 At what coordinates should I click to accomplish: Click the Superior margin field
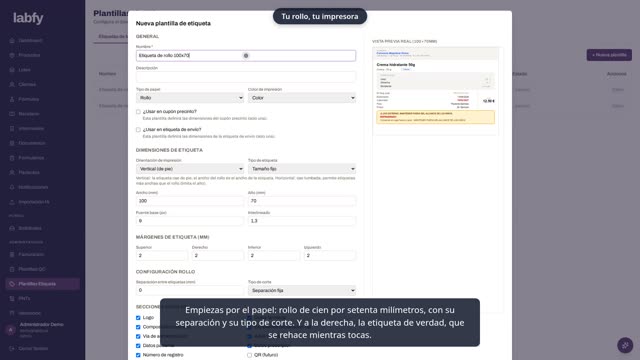coord(162,256)
